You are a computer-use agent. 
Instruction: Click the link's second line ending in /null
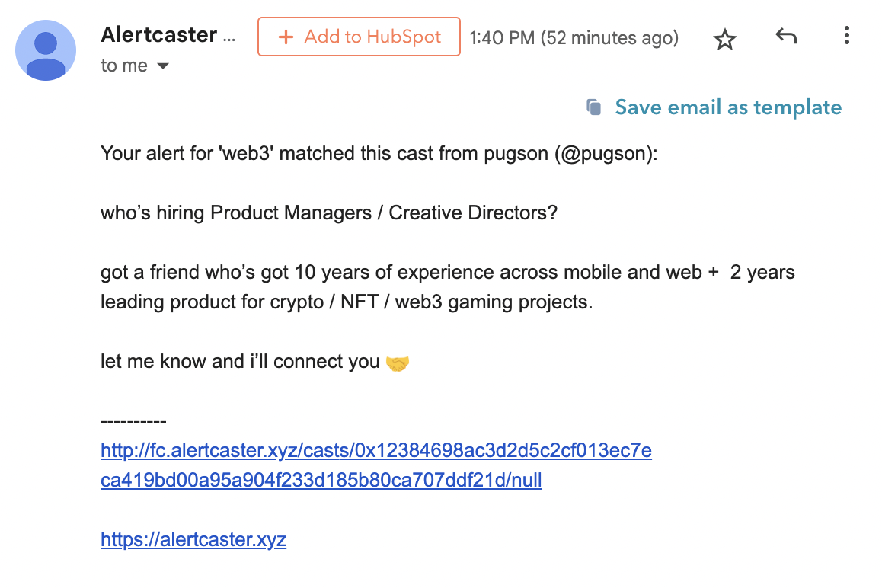coord(321,481)
